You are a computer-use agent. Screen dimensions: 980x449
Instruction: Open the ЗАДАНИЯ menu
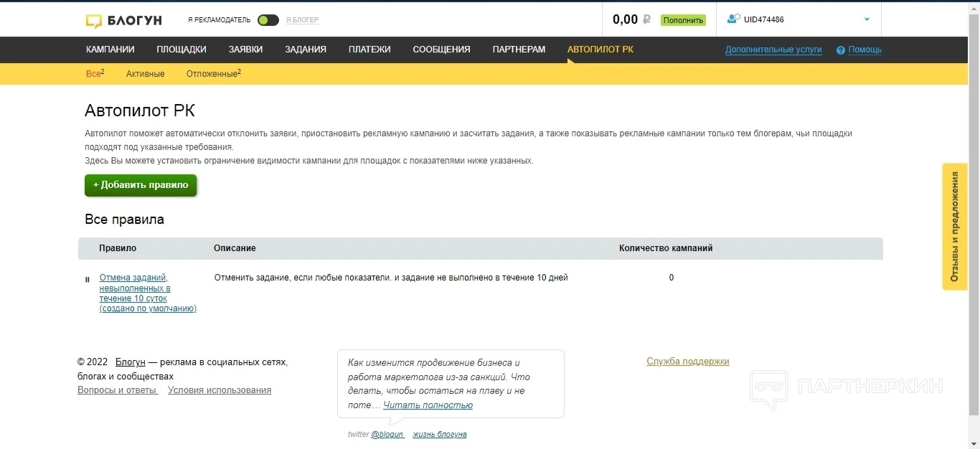306,49
